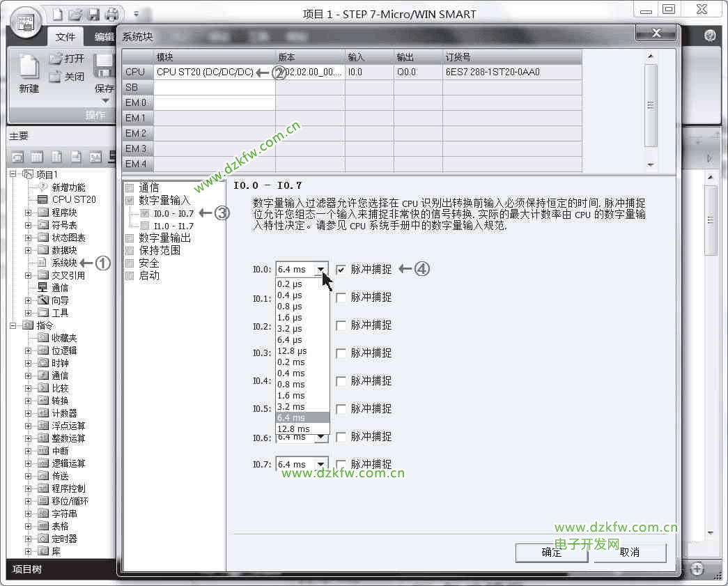728x586 pixels.
Task: Click the 定时器 instruction folder icon
Action: pos(43,539)
